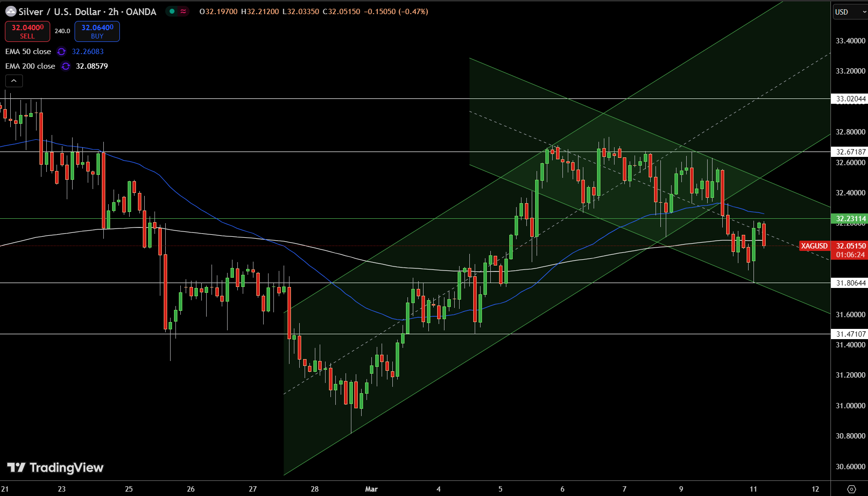Click the 33.02044 horizontal line price label
The height and width of the screenshot is (496, 868).
(850, 99)
